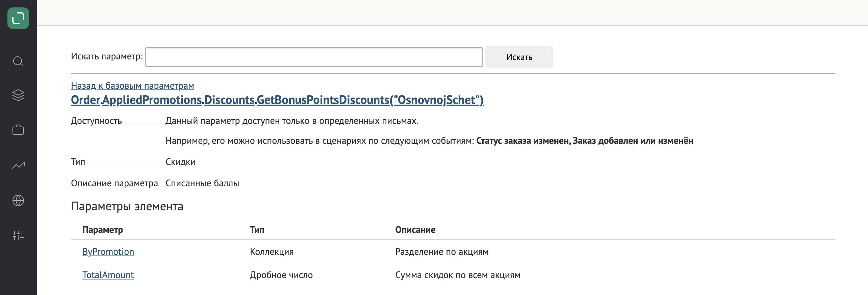The width and height of the screenshot is (868, 295).
Task: Open the layers stack sidebar icon
Action: click(18, 95)
